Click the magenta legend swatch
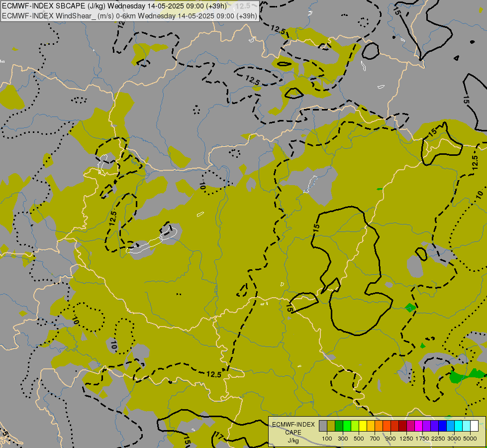Image resolution: width=487 pixels, height=448 pixels. pyautogui.click(x=418, y=426)
